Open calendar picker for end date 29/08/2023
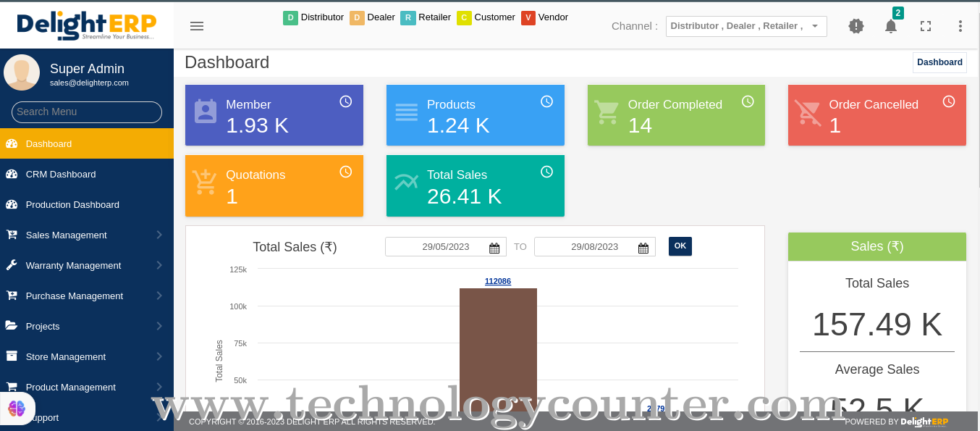Image resolution: width=980 pixels, height=431 pixels. [x=643, y=248]
